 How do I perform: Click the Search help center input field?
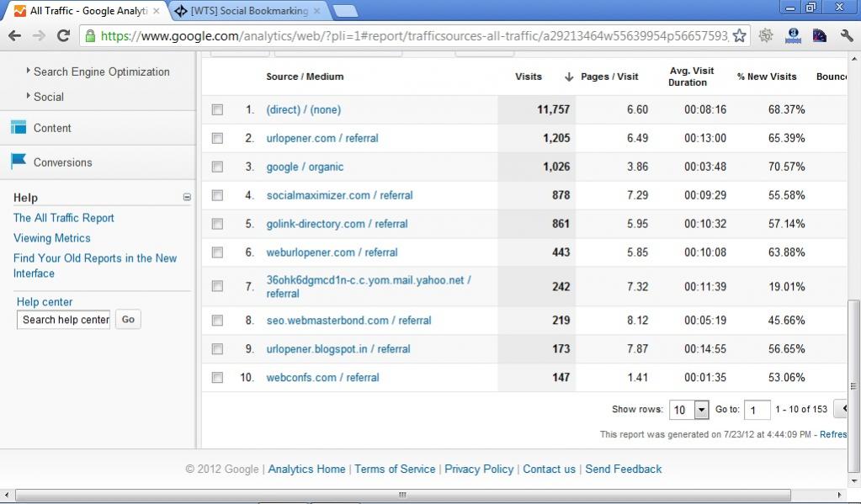(64, 320)
